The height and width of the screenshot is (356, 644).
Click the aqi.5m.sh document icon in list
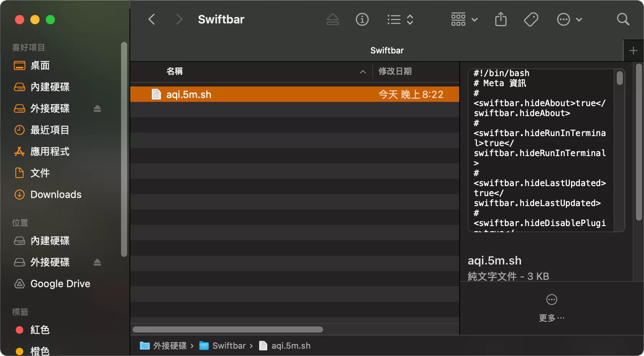156,94
